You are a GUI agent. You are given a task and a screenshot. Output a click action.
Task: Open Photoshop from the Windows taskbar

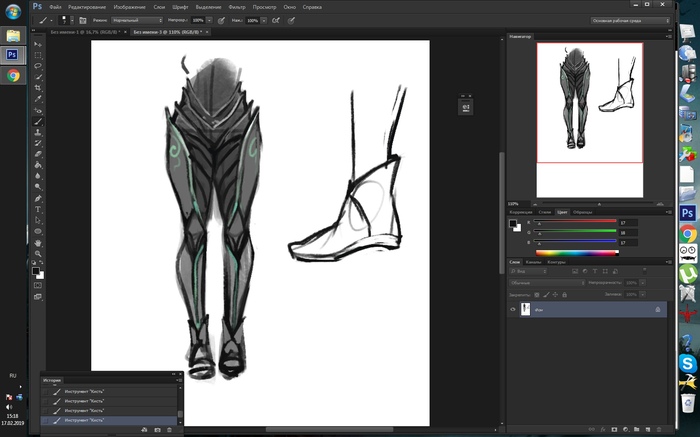[x=14, y=55]
